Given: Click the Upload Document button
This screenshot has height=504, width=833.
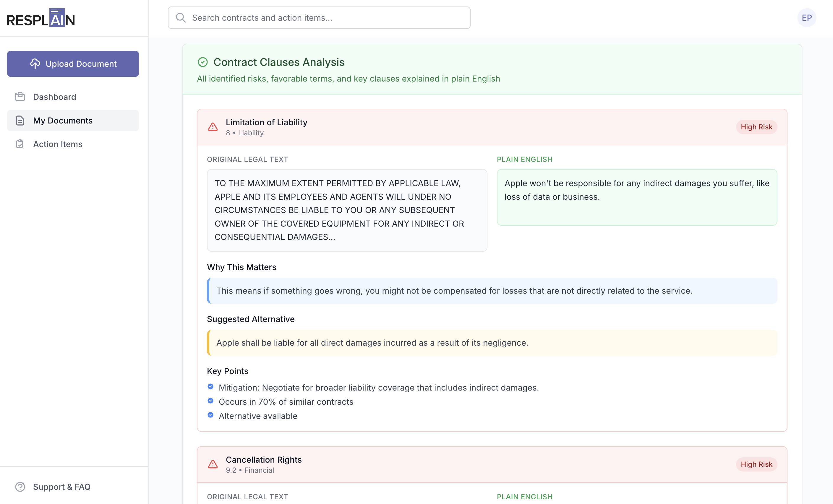Looking at the screenshot, I should [x=73, y=64].
